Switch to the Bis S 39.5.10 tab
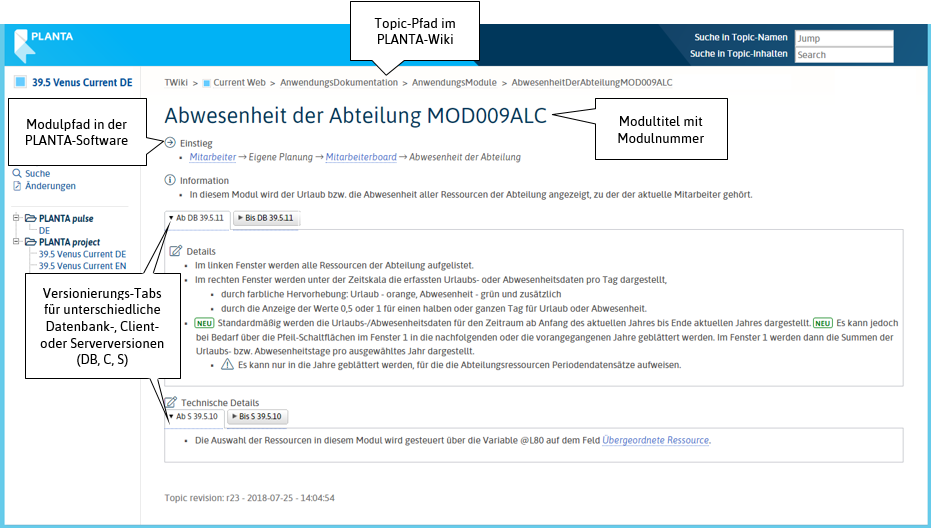The height and width of the screenshot is (528, 931). pyautogui.click(x=260, y=416)
